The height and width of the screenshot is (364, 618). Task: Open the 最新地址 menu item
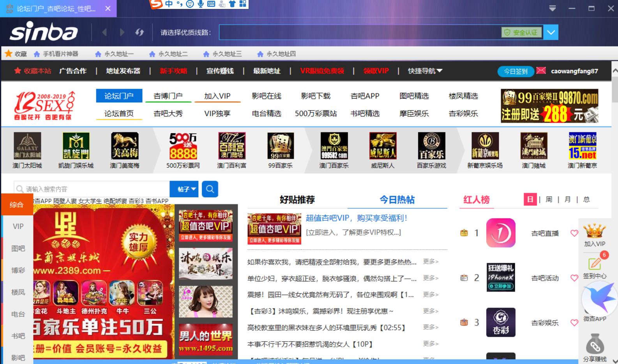point(267,71)
